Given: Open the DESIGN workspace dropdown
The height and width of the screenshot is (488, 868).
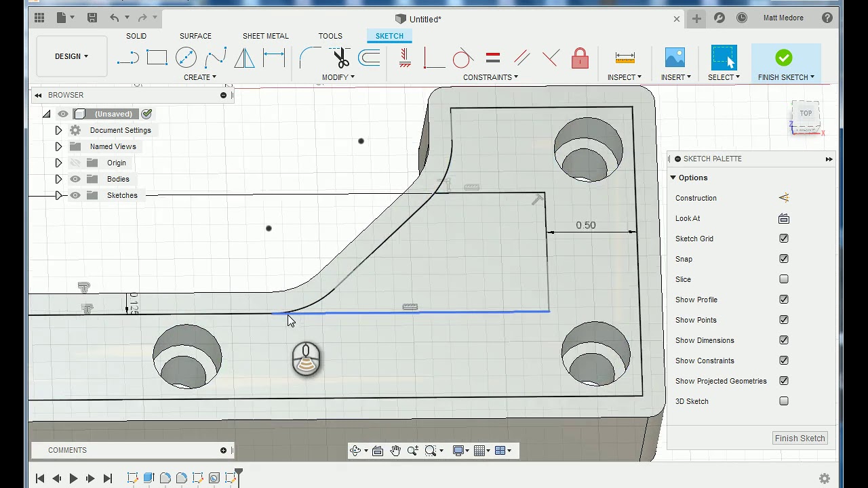Looking at the screenshot, I should (71, 56).
